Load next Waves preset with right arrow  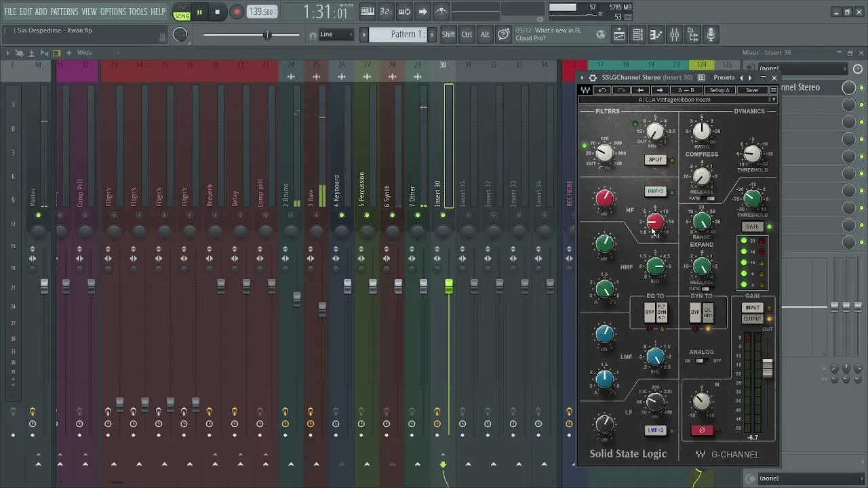(659, 90)
